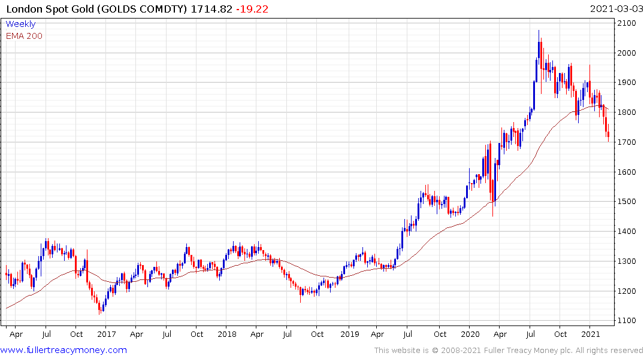Click the 2020 year axis label
Image resolution: width=644 pixels, height=359 pixels.
pos(470,334)
